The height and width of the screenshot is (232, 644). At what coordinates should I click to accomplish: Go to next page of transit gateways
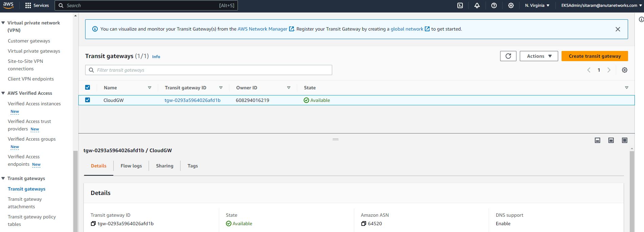[x=609, y=70]
